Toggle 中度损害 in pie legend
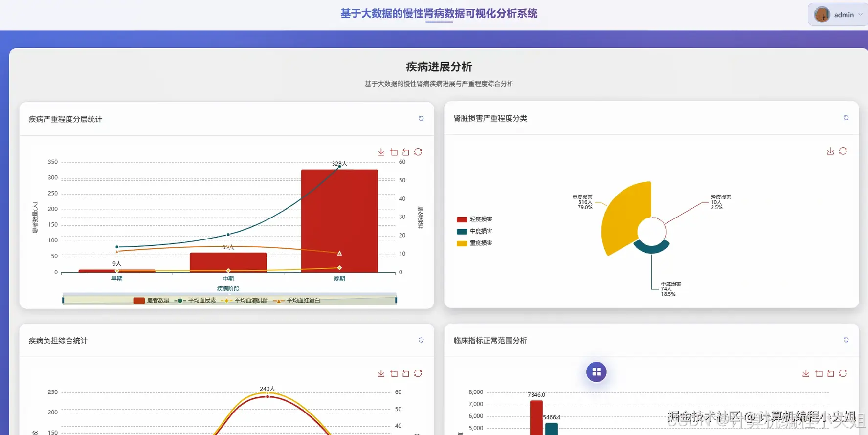This screenshot has width=868, height=435. 474,231
